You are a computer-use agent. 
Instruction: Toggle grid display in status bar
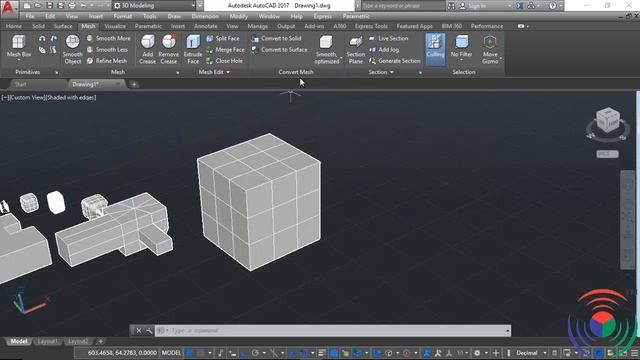tap(189, 353)
